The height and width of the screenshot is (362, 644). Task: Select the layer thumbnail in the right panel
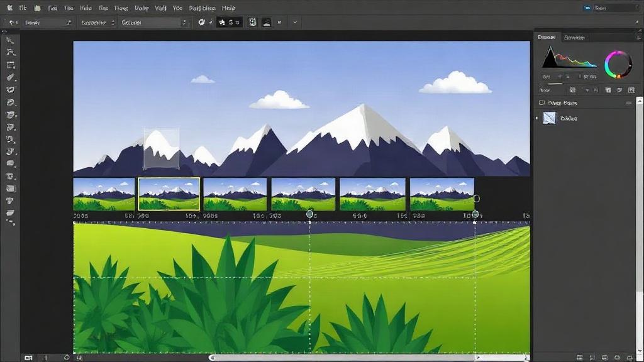click(x=550, y=118)
